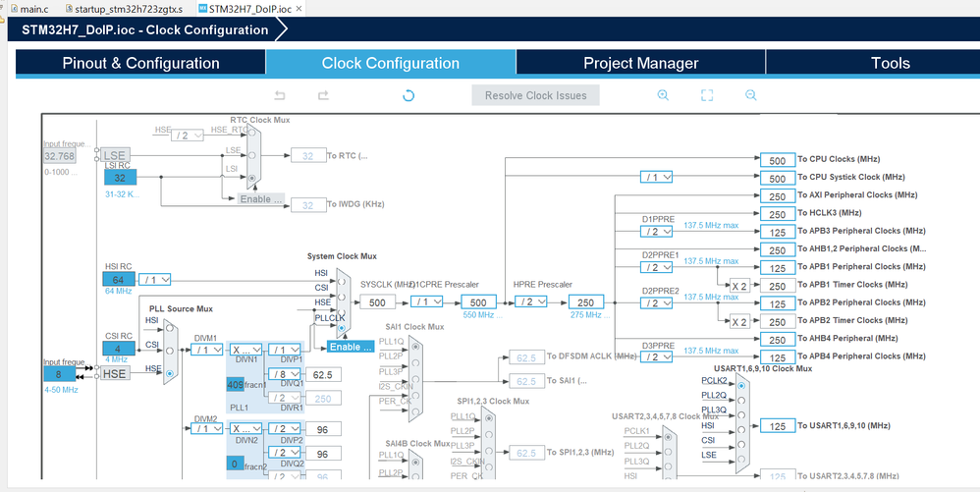Open DIVN2 multiplier dropdown
This screenshot has height=492, width=980.
245,428
